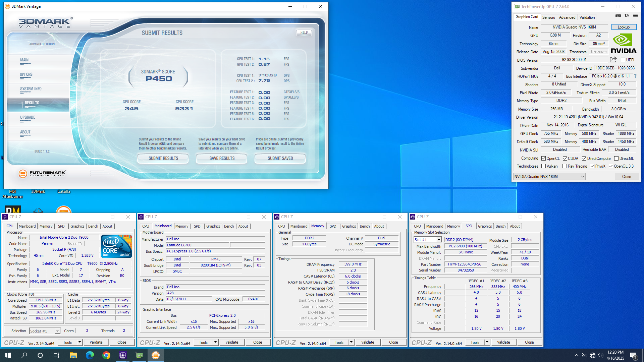Open UPGRADE in 3DMark Vantage menu
Screen dimensions: 644x362
(x=28, y=117)
